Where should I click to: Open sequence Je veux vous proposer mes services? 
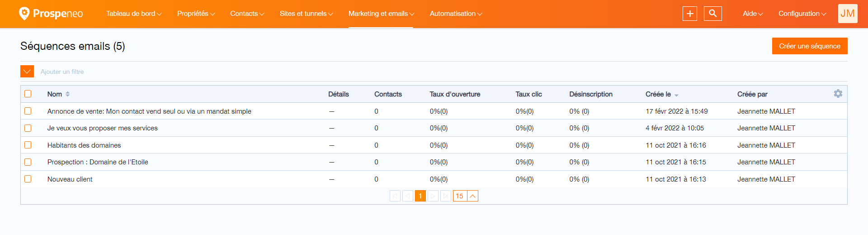point(103,128)
